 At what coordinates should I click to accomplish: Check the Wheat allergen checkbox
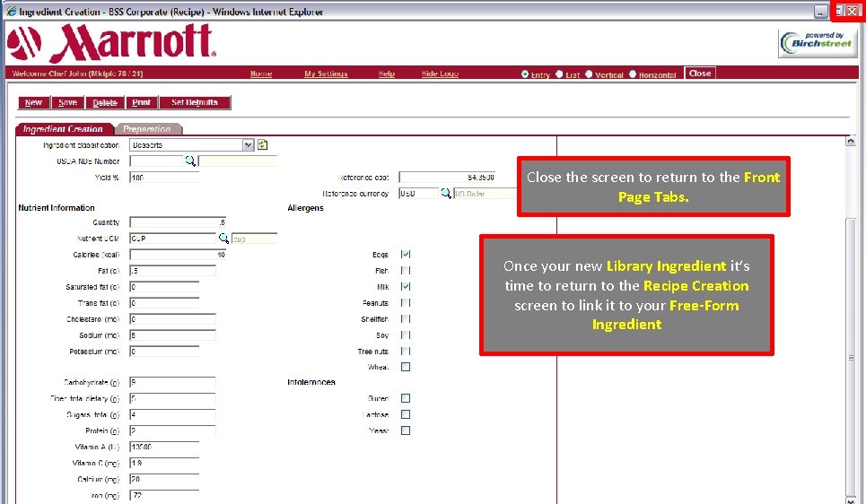point(406,367)
